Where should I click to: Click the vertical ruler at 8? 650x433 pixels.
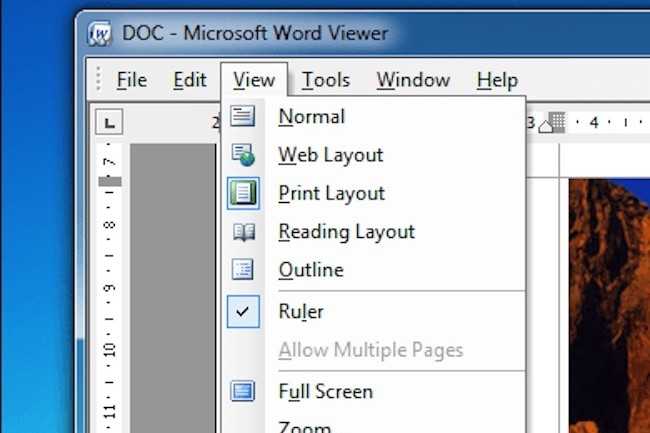pyautogui.click(x=109, y=225)
